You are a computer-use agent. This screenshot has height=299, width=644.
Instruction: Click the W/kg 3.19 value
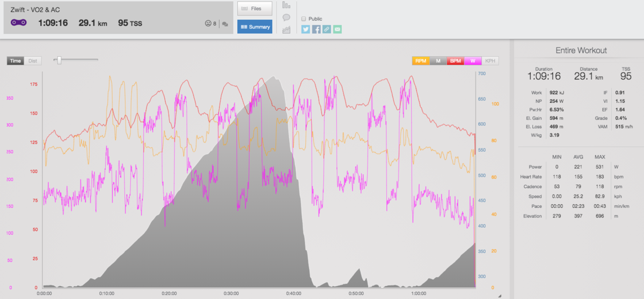554,135
